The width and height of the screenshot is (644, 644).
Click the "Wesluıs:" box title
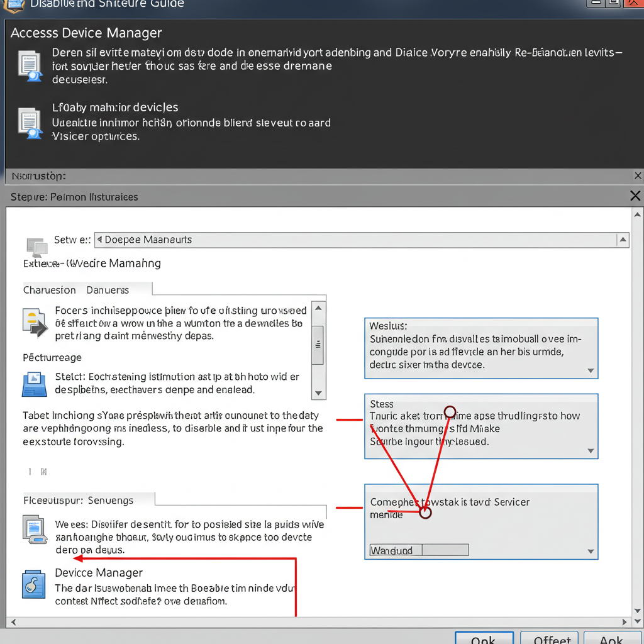pyautogui.click(x=388, y=326)
